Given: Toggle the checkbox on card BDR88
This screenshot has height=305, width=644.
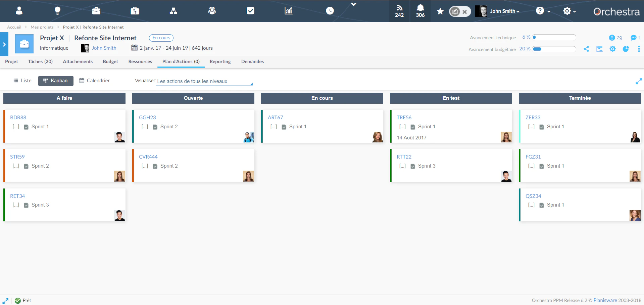Looking at the screenshot, I should [26, 127].
